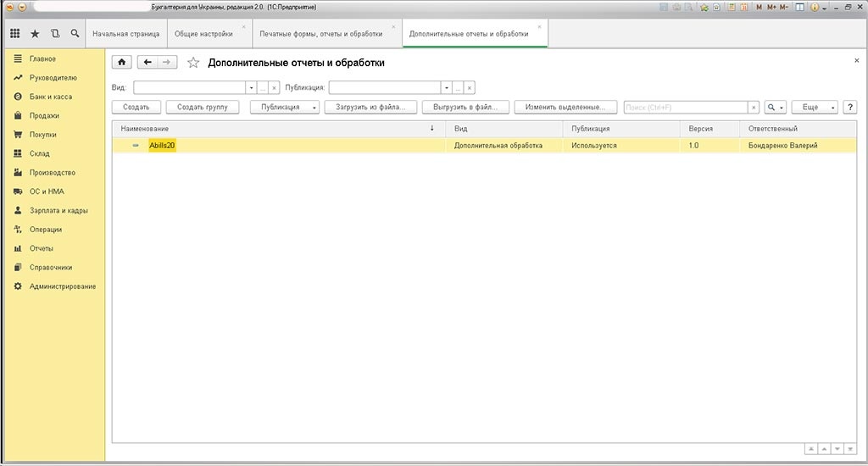Click the Поиск (Ctrl+F) search field

coord(685,108)
